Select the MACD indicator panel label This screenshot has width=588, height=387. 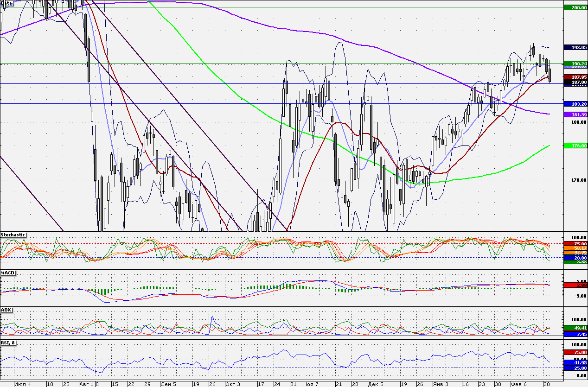(8, 273)
